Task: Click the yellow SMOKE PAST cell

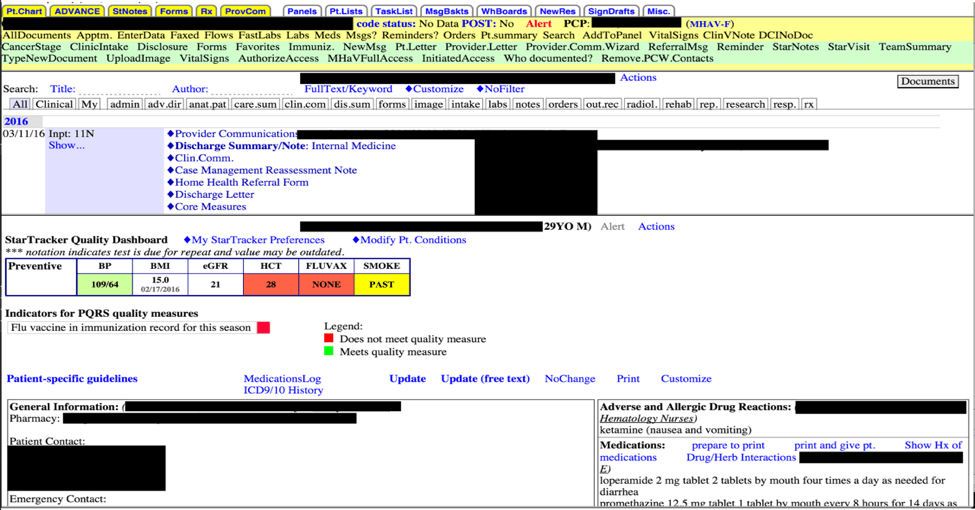Action: [x=382, y=284]
